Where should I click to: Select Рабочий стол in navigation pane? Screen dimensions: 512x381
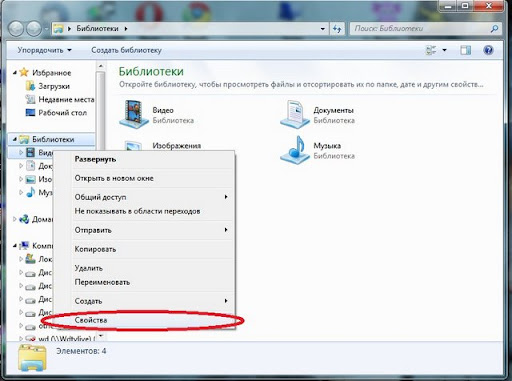[x=63, y=113]
